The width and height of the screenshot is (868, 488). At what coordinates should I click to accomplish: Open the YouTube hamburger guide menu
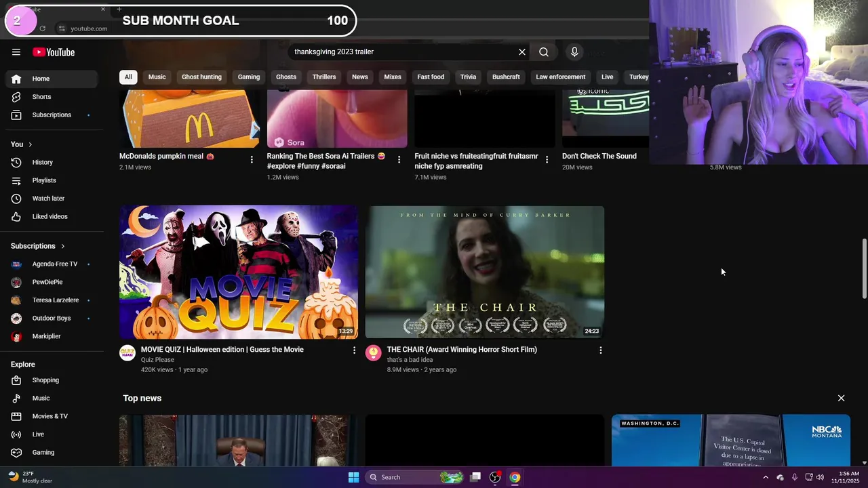tap(16, 52)
